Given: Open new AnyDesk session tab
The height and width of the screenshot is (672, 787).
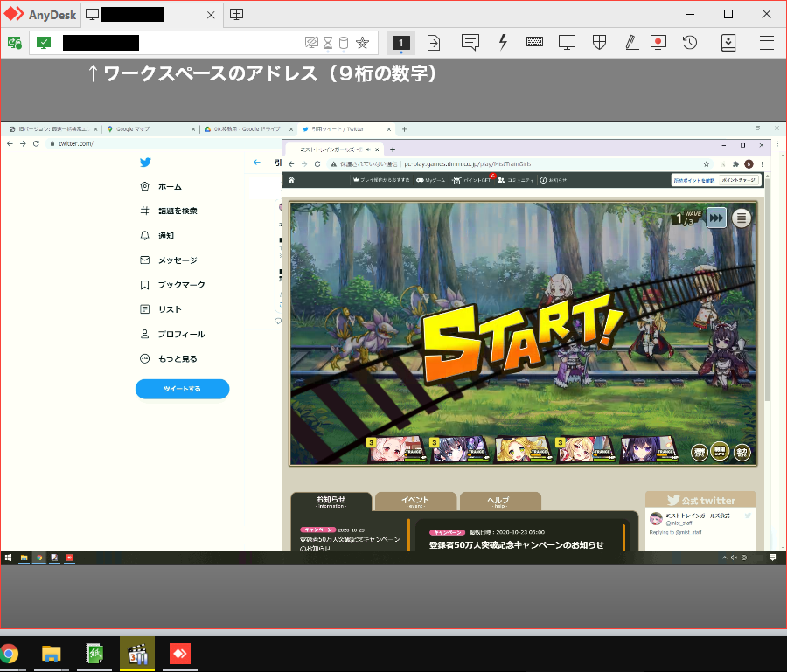Looking at the screenshot, I should (237, 14).
